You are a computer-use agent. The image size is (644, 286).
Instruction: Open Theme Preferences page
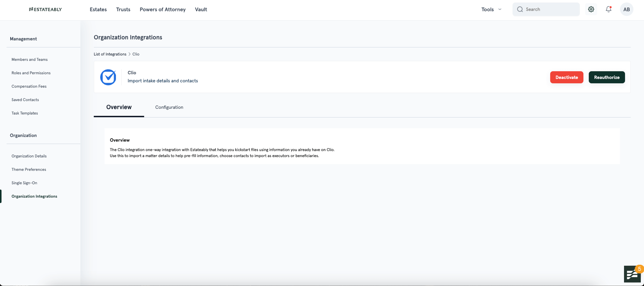tap(29, 170)
